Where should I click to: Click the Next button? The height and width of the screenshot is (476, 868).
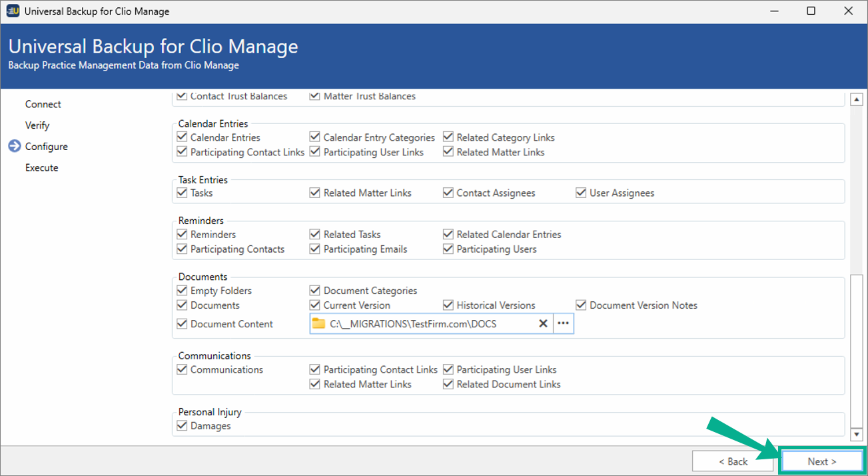click(x=822, y=461)
